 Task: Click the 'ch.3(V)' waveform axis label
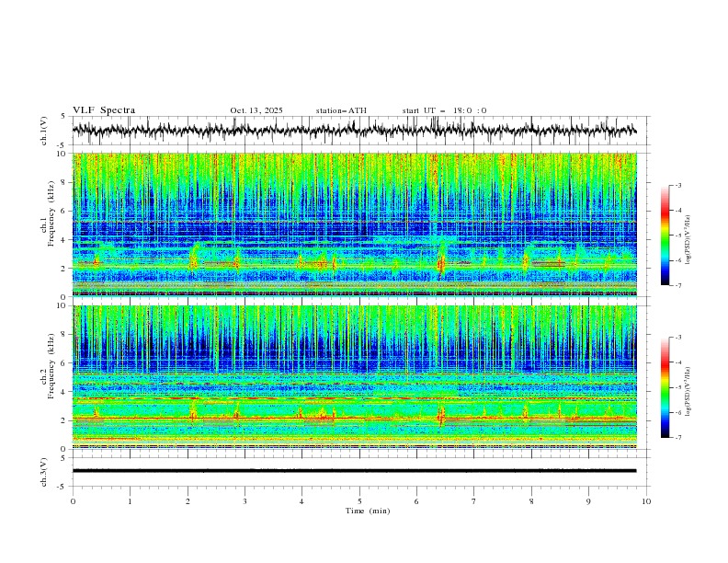[44, 472]
